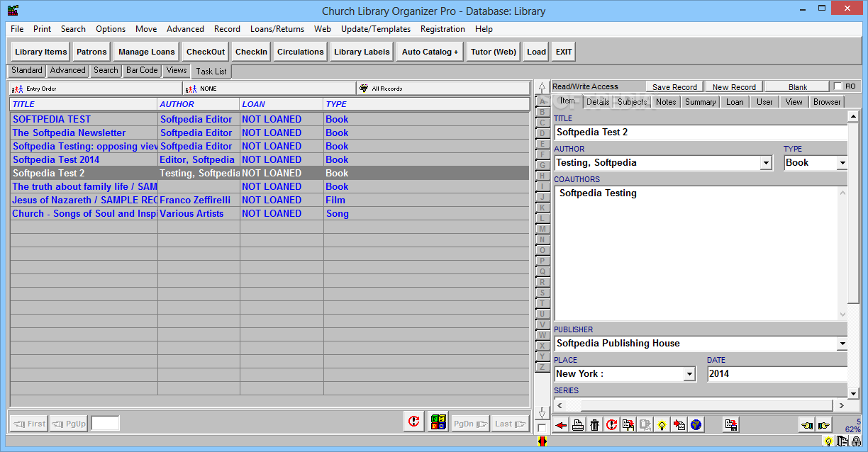The image size is (868, 452).
Task: Click the LOAN column header
Action: [x=282, y=104]
